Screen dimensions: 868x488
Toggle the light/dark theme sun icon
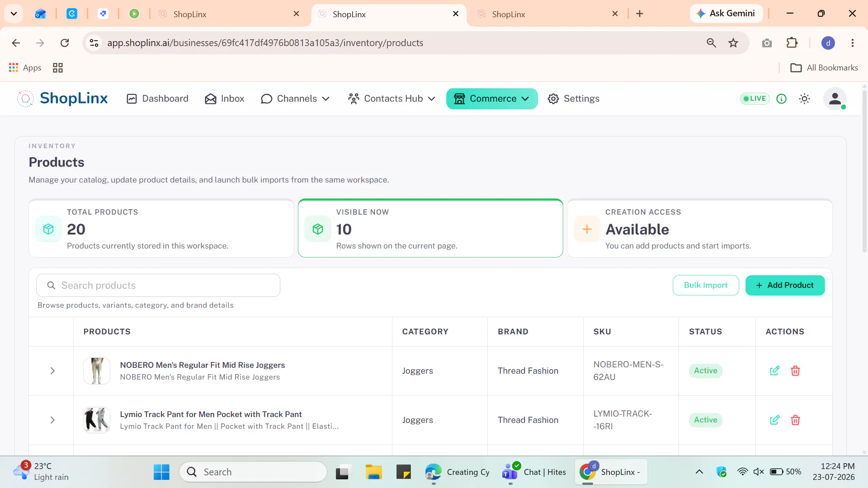click(804, 99)
